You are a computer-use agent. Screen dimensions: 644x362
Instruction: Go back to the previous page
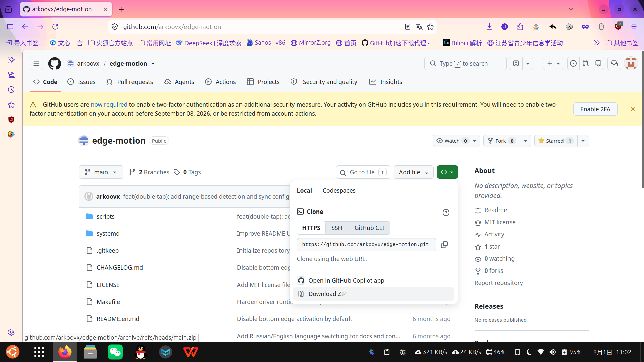[25, 27]
